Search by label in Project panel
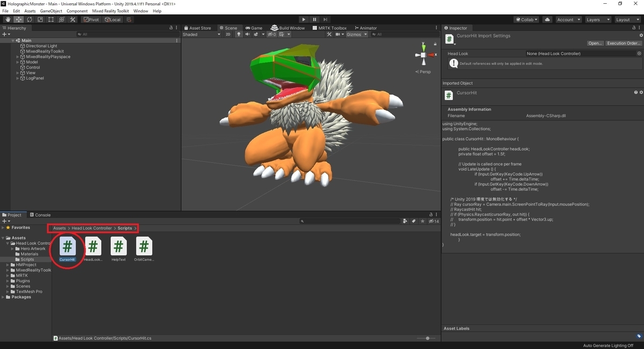This screenshot has width=644, height=349. (414, 221)
